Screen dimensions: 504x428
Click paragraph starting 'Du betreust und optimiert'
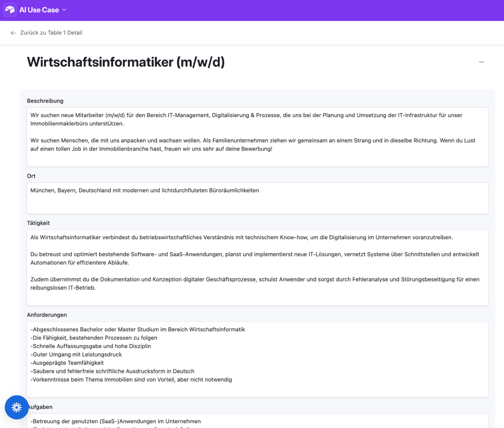click(255, 259)
